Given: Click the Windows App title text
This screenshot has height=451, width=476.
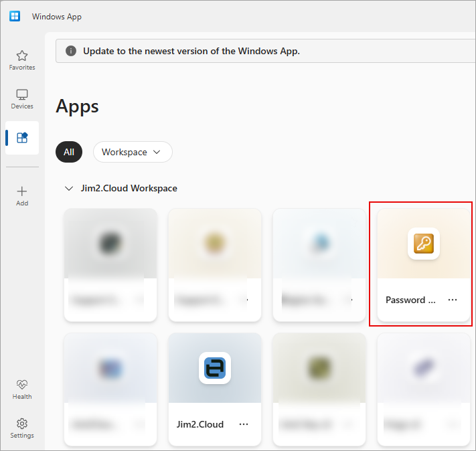Looking at the screenshot, I should coord(57,16).
